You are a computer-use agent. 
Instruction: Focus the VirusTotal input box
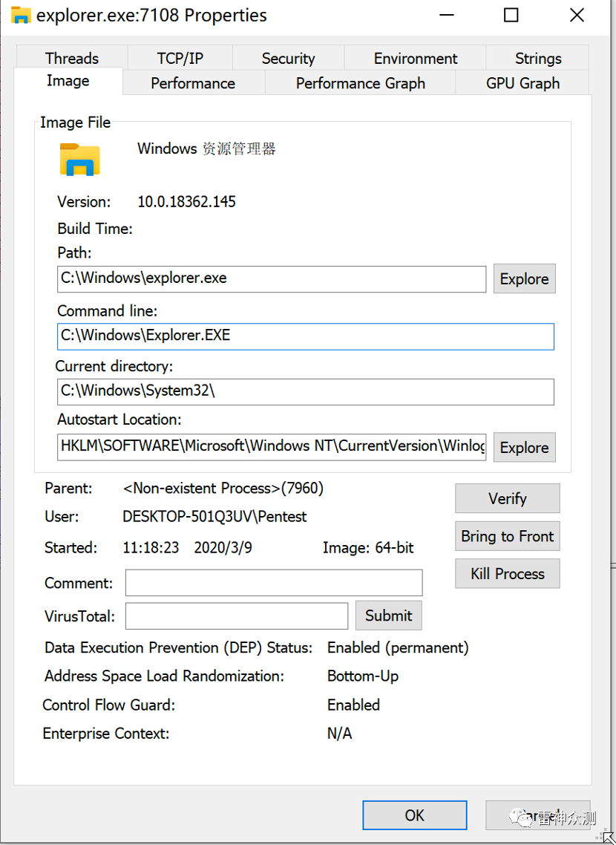pos(236,616)
